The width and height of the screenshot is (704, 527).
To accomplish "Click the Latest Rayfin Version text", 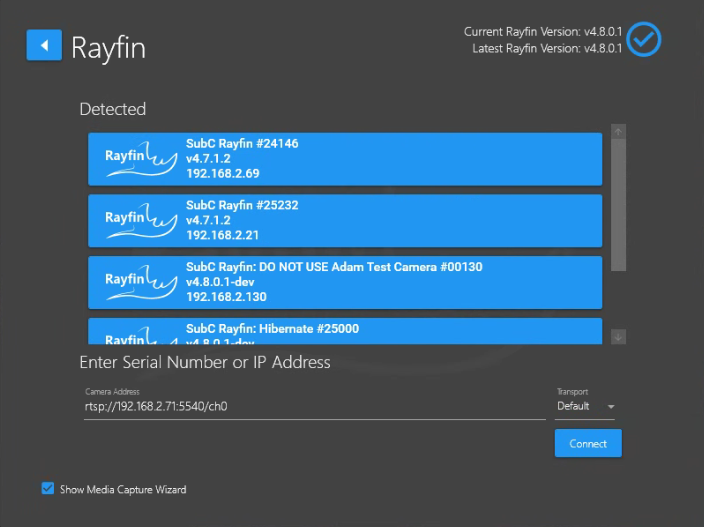I will tap(547, 48).
